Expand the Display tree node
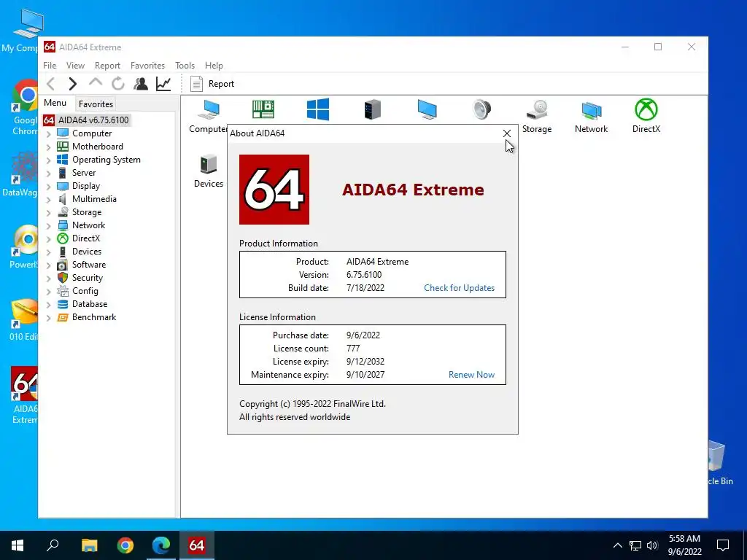This screenshot has height=560, width=747. (x=48, y=187)
